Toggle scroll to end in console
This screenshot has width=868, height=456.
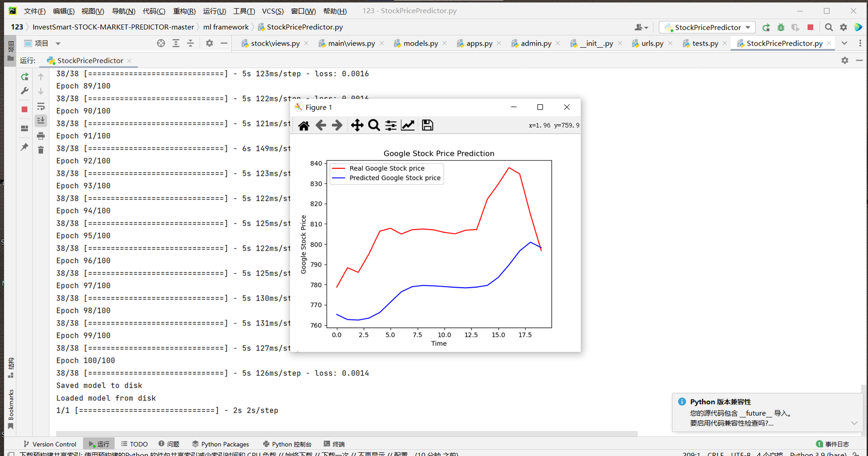pyautogui.click(x=41, y=121)
